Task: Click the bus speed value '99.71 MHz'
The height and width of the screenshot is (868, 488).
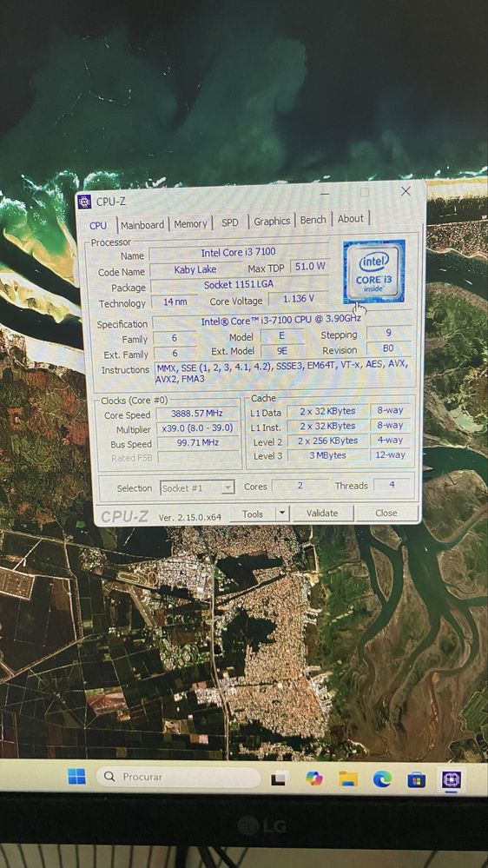Action: pos(198,442)
